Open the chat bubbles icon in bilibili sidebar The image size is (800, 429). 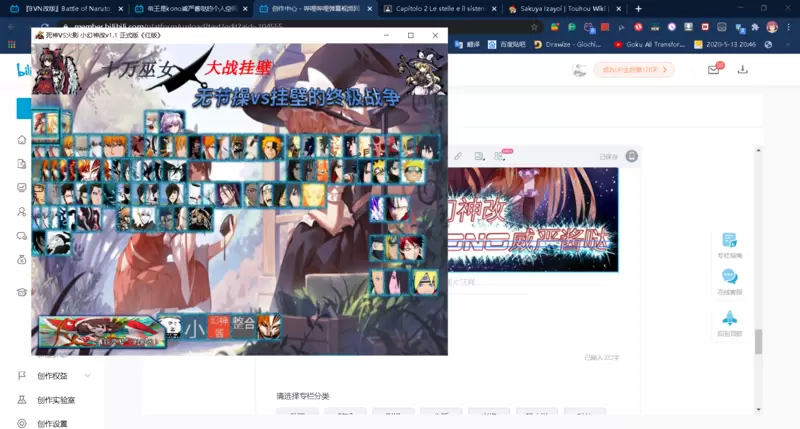(21, 236)
